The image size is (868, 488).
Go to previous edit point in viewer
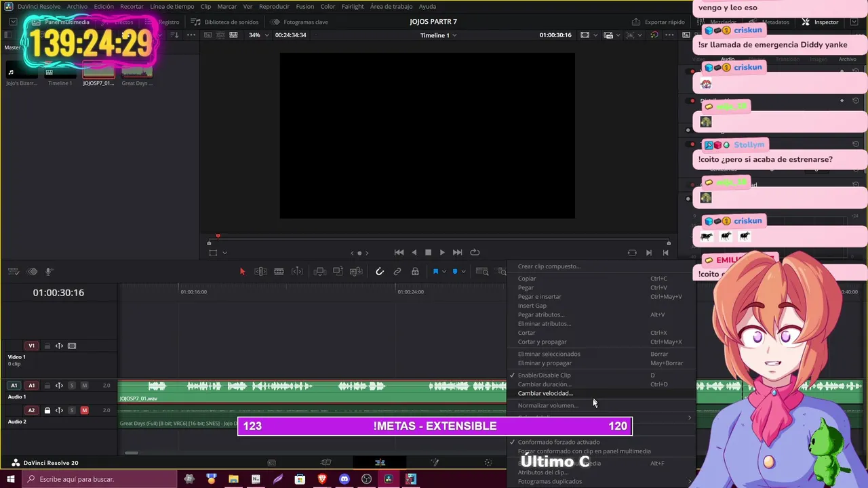pos(665,253)
